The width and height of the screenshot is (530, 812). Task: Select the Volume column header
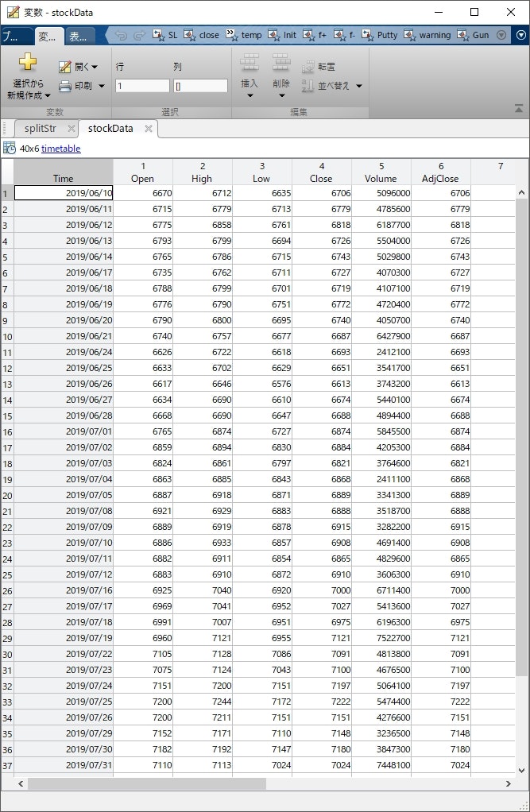(381, 172)
